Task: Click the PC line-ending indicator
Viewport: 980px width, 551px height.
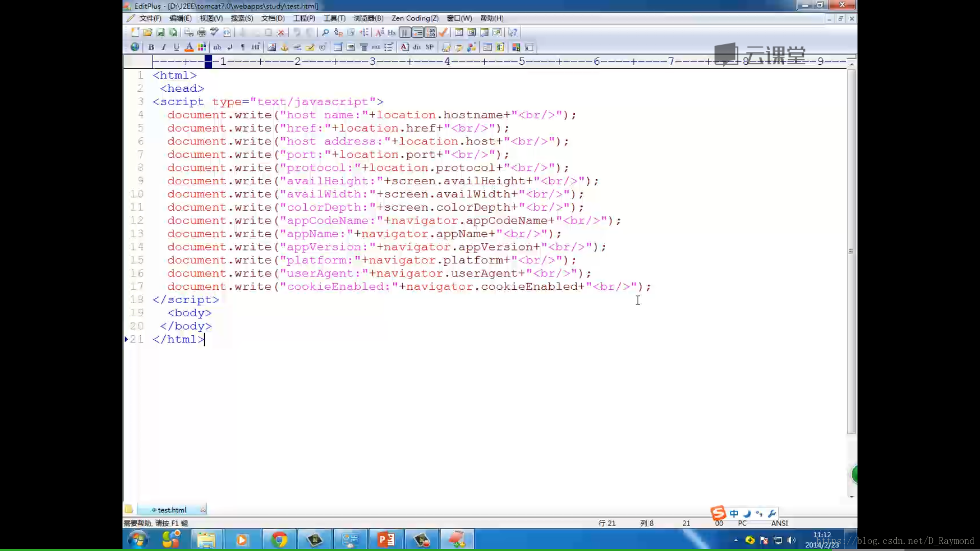Action: pos(742,523)
